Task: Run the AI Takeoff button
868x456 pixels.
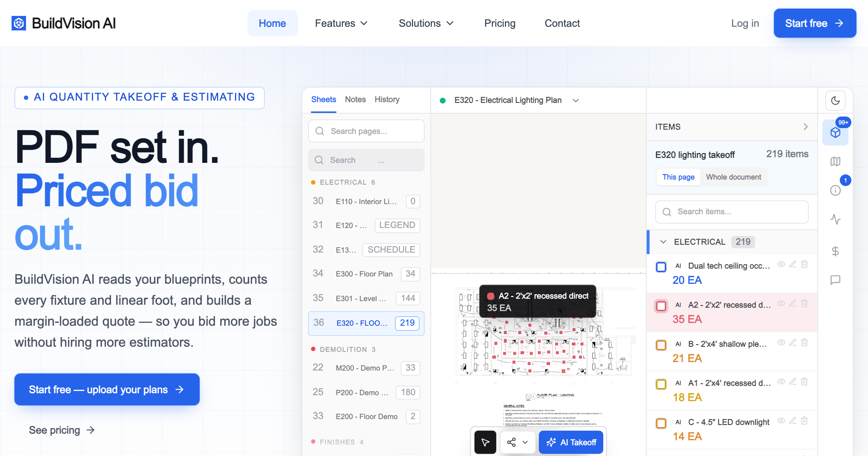Action: click(571, 442)
